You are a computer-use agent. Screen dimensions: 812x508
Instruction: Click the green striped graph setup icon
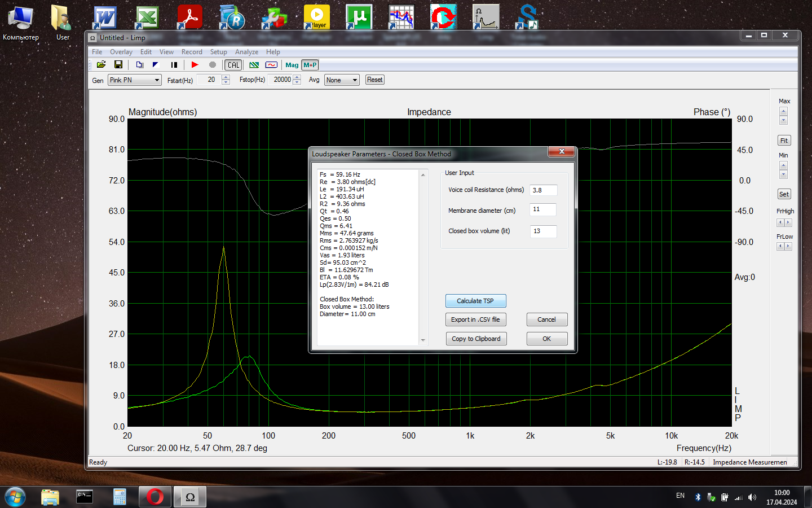[254, 65]
